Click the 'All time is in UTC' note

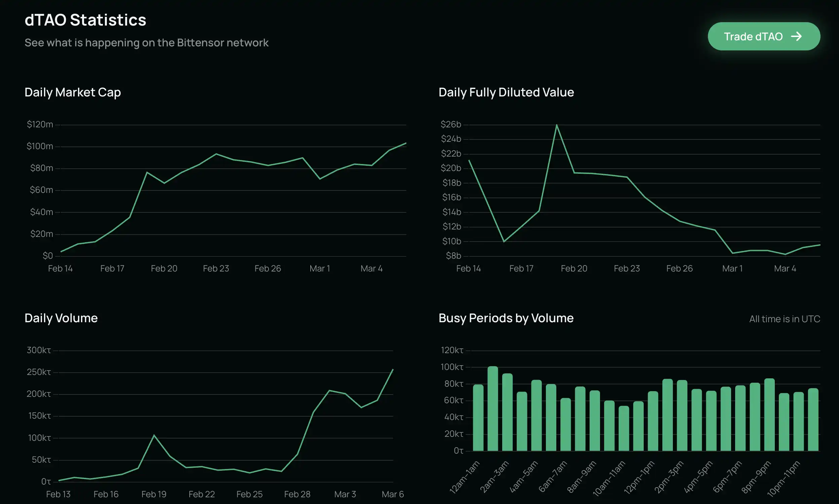(784, 319)
